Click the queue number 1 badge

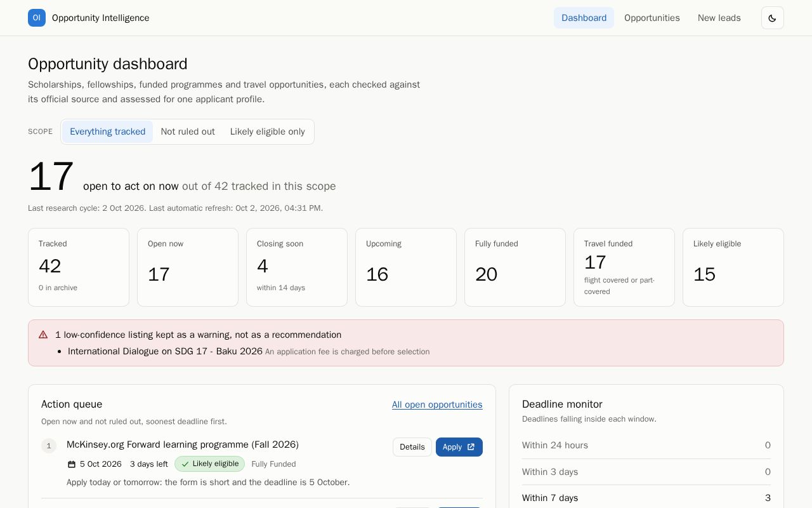point(49,446)
